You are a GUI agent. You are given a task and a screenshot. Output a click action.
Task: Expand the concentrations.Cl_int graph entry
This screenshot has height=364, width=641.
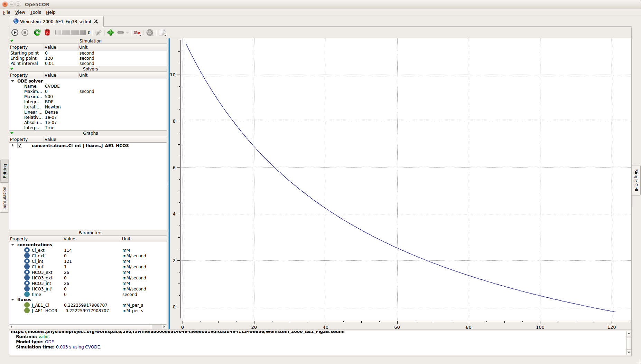pyautogui.click(x=13, y=145)
